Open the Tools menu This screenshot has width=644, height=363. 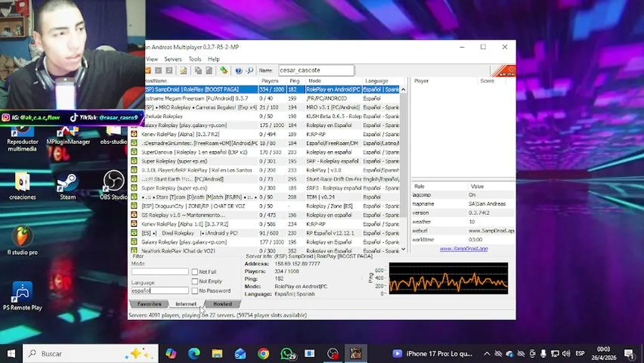pos(195,59)
